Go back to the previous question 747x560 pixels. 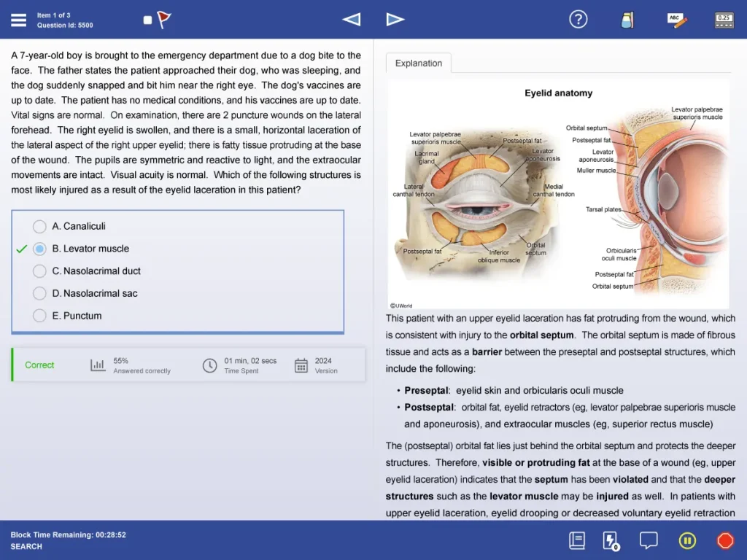(351, 19)
